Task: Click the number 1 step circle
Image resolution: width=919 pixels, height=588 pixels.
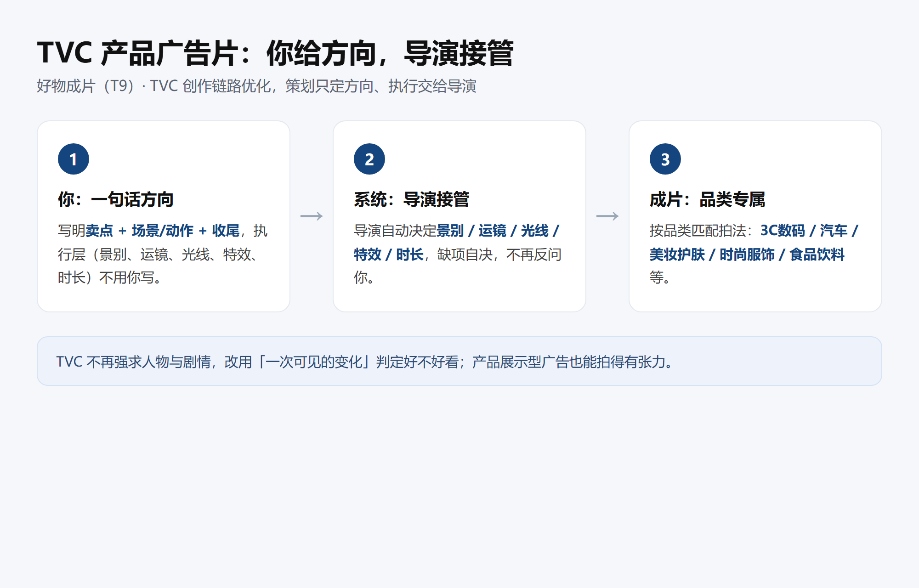Action: coord(74,159)
